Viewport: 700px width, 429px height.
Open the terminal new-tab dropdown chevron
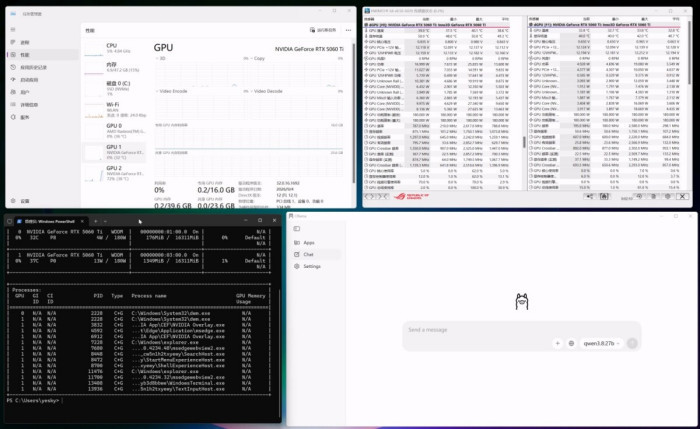pos(105,221)
